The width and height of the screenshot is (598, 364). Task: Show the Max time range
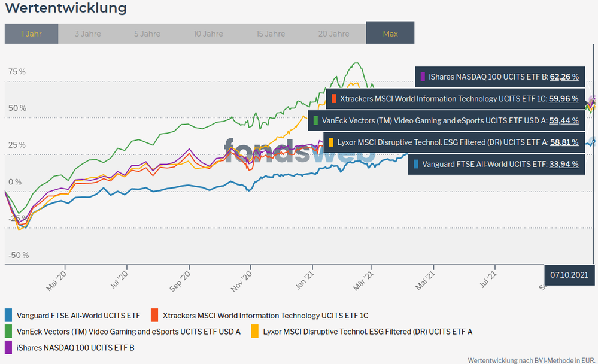390,34
